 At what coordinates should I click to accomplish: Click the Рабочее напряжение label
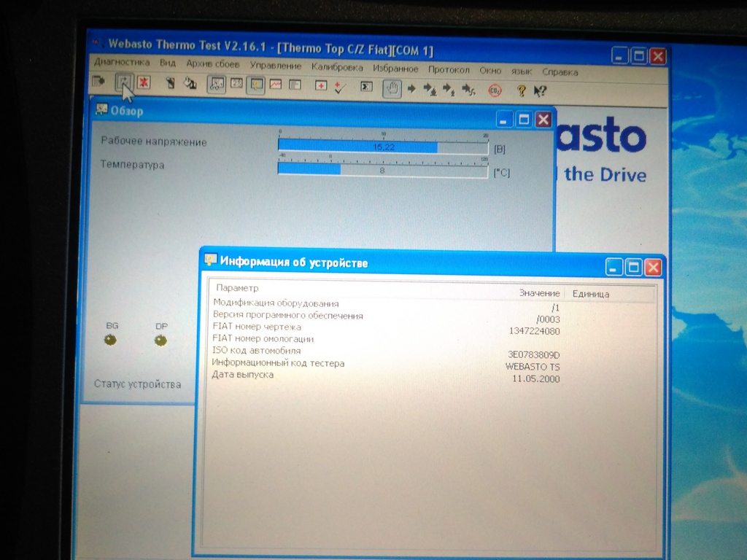(x=153, y=142)
